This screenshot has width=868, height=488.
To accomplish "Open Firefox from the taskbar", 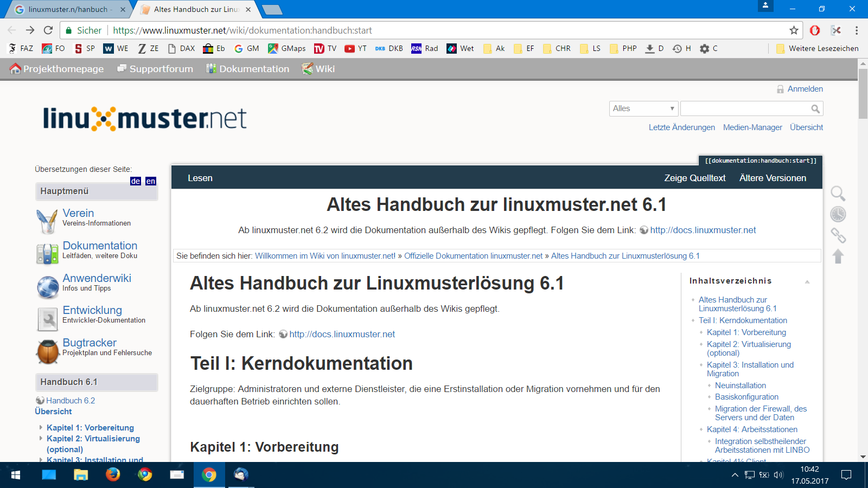I will tap(113, 474).
